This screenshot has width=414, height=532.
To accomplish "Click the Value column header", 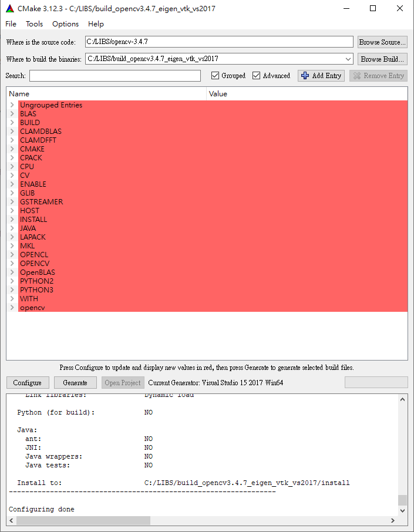I will 307,93.
